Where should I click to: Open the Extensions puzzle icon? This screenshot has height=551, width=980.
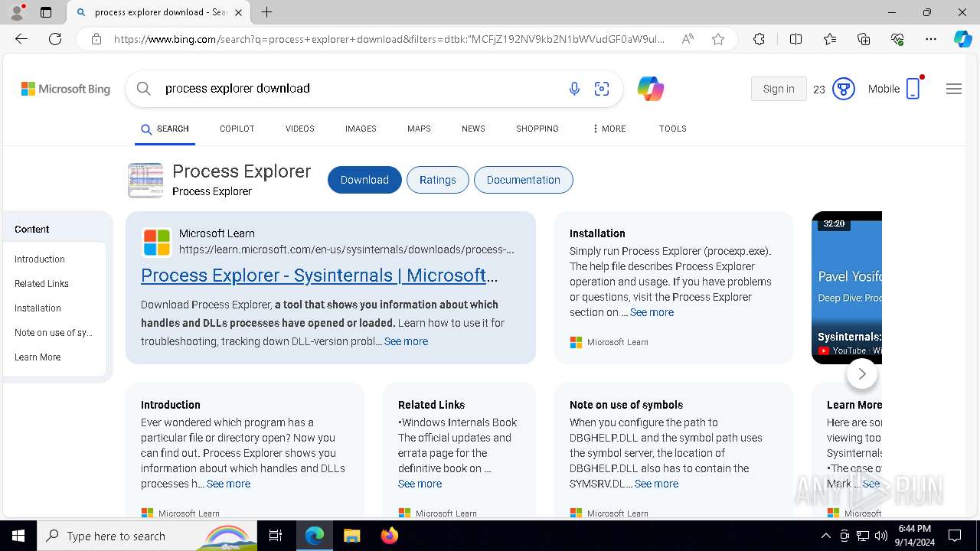tap(759, 39)
